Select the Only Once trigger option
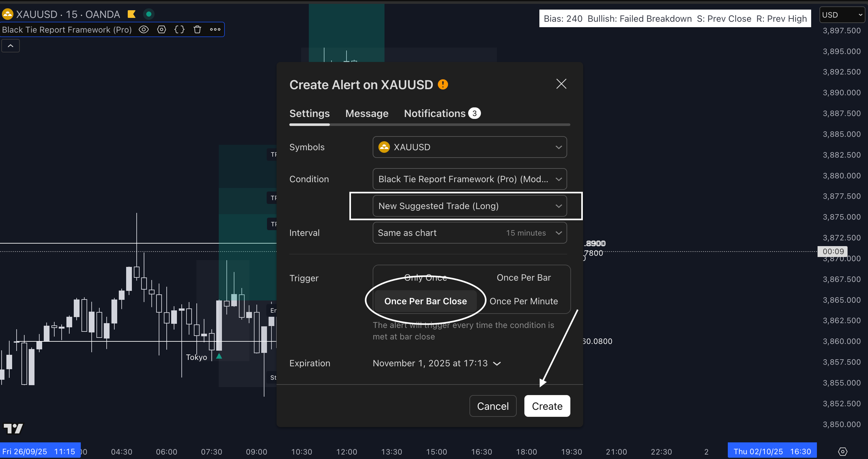The width and height of the screenshot is (868, 459). [425, 277]
